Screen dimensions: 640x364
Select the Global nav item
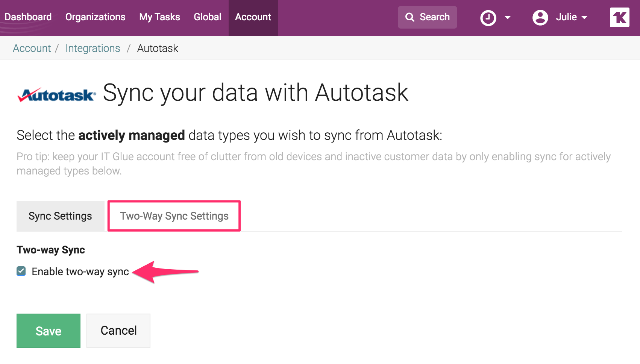(207, 17)
